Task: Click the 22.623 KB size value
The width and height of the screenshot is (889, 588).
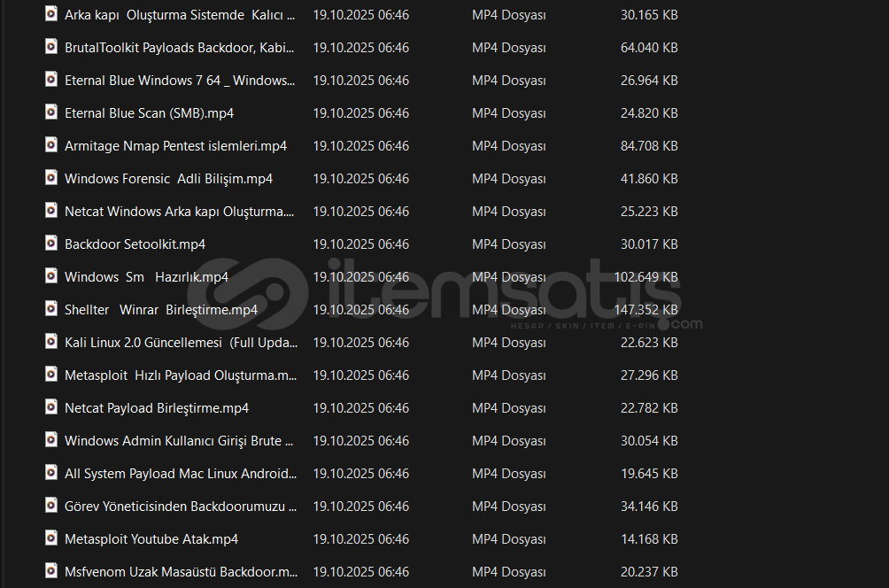Action: [649, 343]
